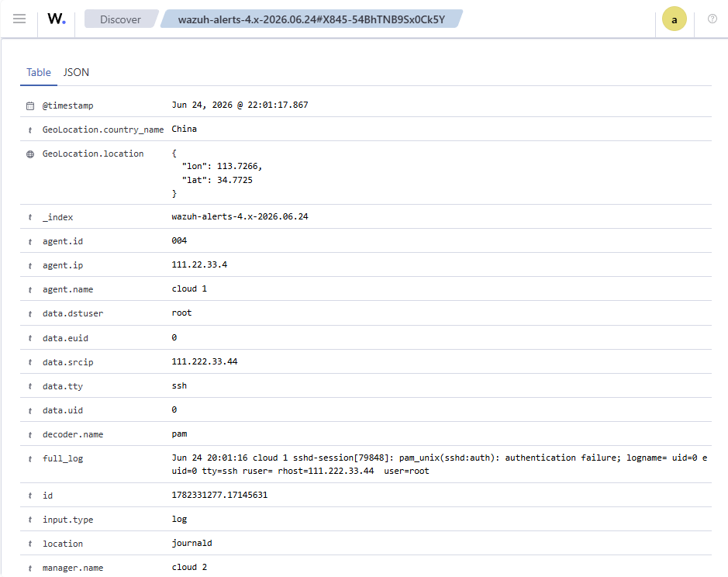Select the id value 1782331277.17145631

click(x=219, y=495)
